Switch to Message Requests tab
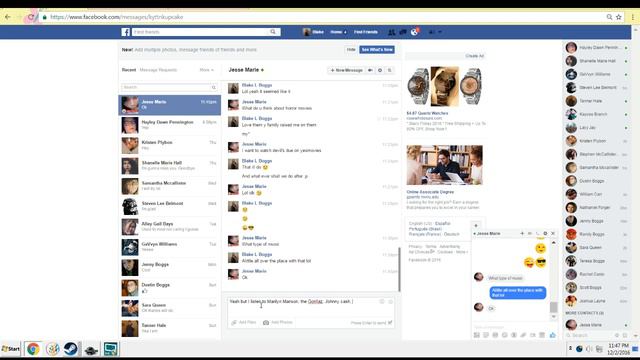Image resolution: width=640 pixels, height=360 pixels. point(158,70)
